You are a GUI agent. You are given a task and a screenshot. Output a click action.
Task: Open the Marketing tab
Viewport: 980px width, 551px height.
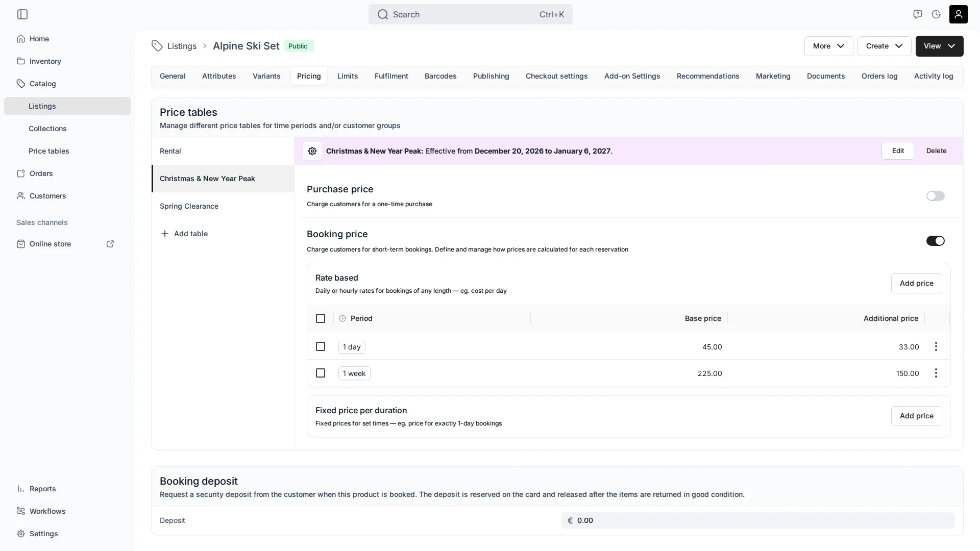pyautogui.click(x=773, y=76)
